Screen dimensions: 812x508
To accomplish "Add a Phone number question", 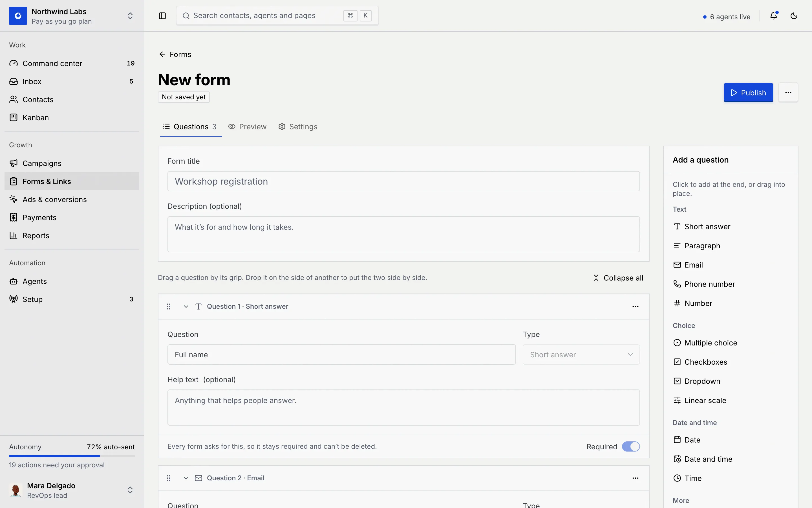I will pos(731,284).
